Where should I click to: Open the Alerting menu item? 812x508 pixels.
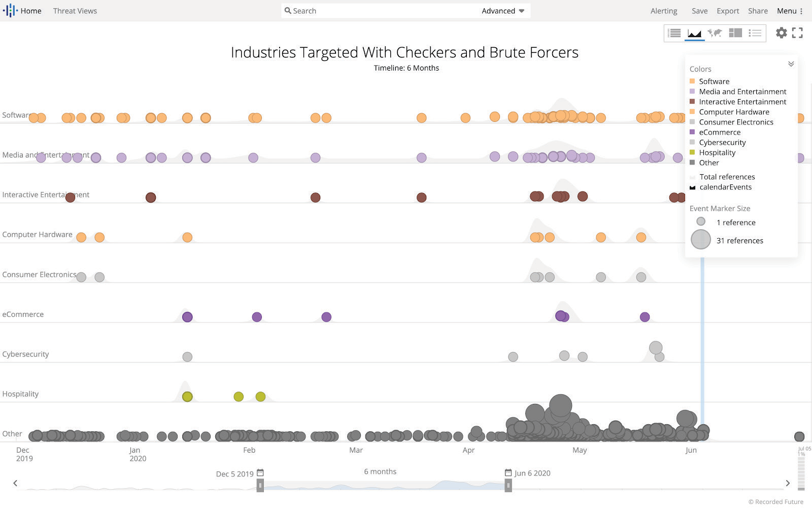[x=664, y=11]
